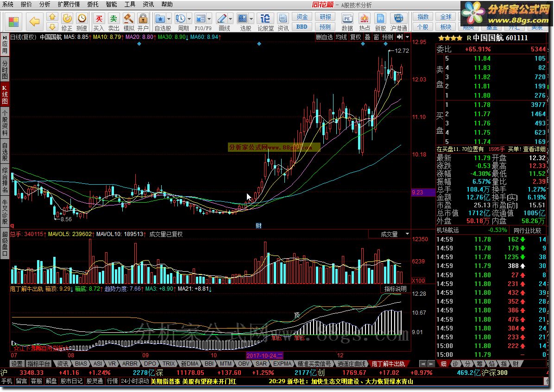Click 同行业比较 link
Screen dimensions: 554x392
click(x=527, y=230)
